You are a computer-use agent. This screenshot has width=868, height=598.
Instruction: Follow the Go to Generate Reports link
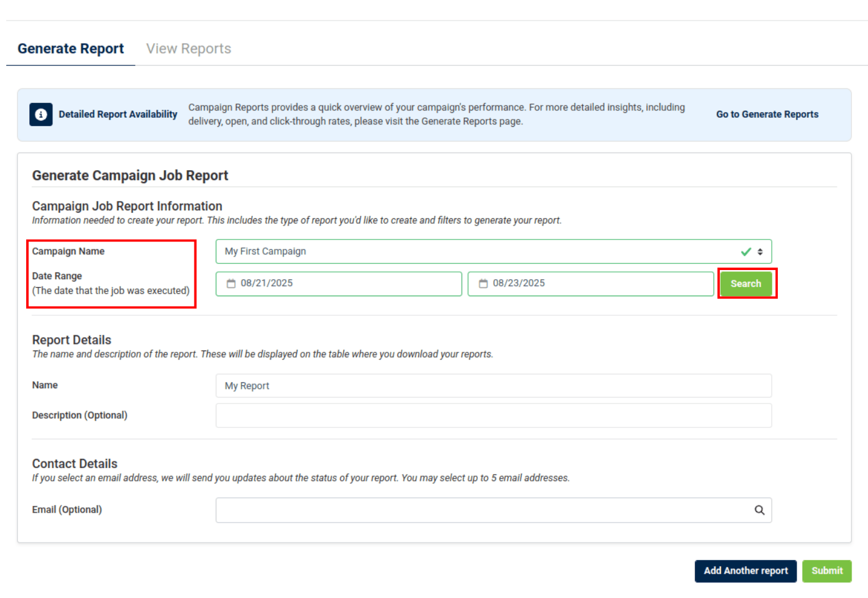pos(767,115)
